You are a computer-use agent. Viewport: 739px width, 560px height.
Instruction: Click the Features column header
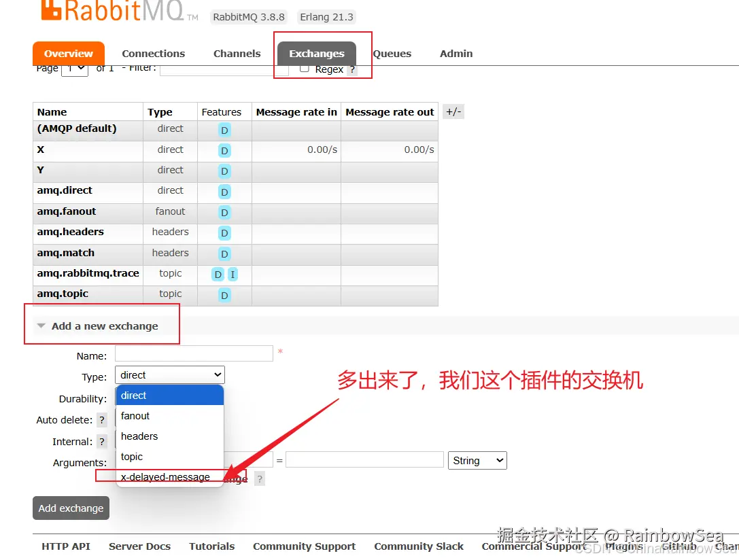point(222,112)
